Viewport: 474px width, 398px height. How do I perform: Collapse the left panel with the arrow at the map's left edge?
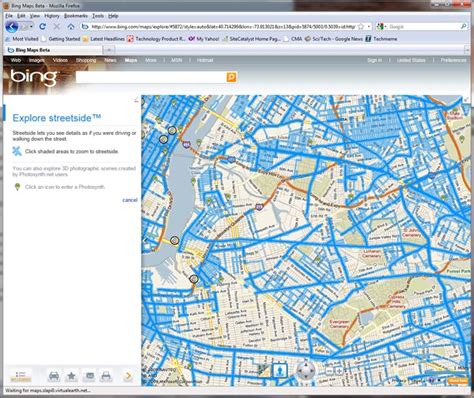pyautogui.click(x=144, y=240)
